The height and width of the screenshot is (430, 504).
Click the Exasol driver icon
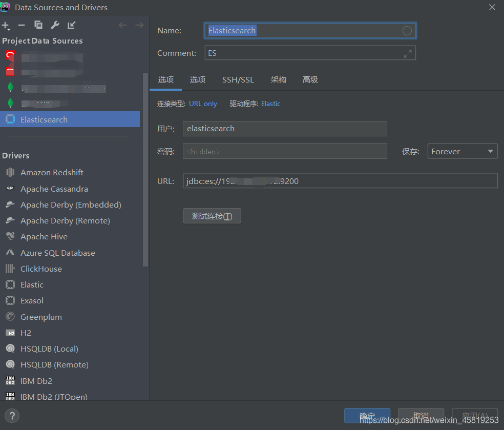10,300
